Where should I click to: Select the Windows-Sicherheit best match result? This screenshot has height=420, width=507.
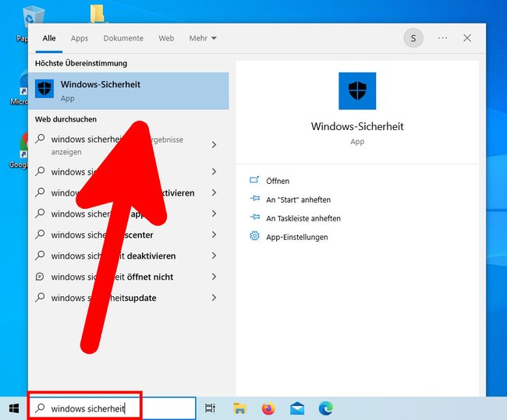[129, 91]
